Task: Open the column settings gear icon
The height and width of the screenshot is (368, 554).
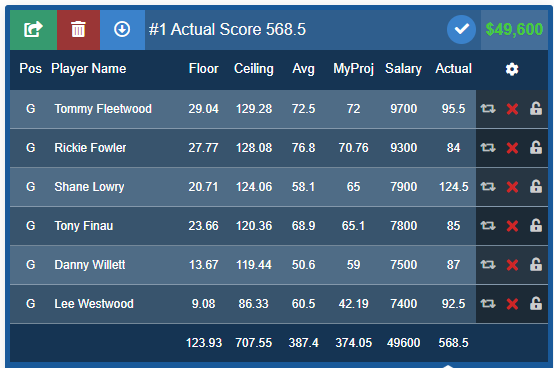Action: tap(512, 69)
